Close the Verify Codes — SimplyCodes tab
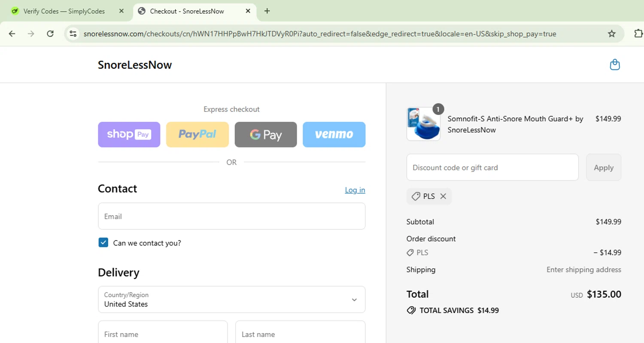The image size is (644, 343). pyautogui.click(x=122, y=11)
